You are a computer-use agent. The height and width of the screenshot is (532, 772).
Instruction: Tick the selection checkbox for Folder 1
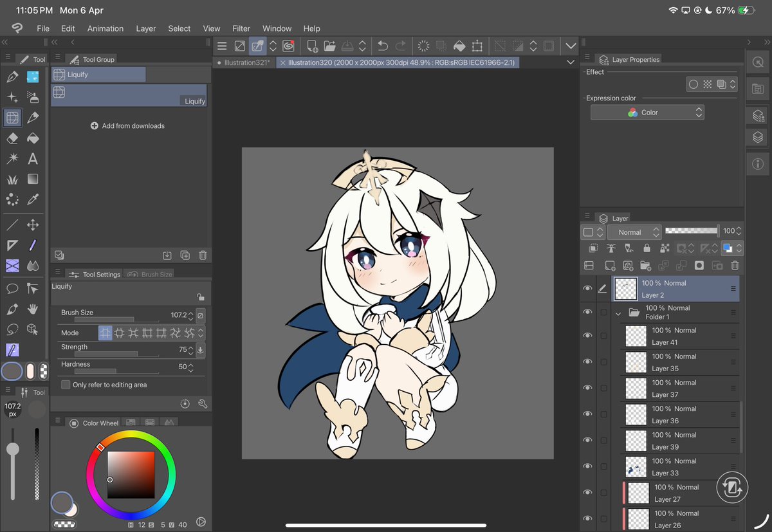(603, 312)
